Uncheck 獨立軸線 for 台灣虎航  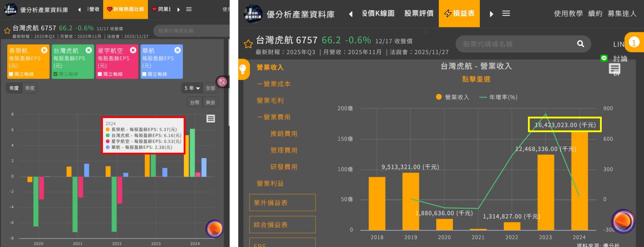coord(55,74)
